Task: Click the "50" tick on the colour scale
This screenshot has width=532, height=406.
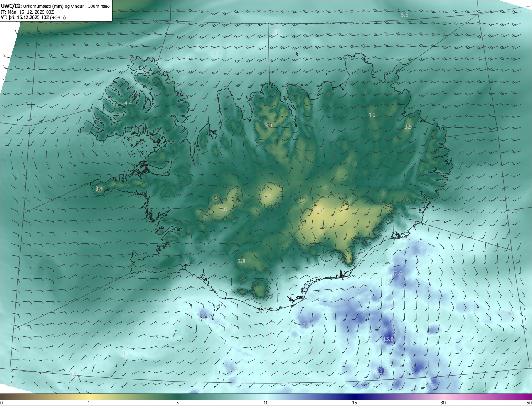Action: coord(529,403)
